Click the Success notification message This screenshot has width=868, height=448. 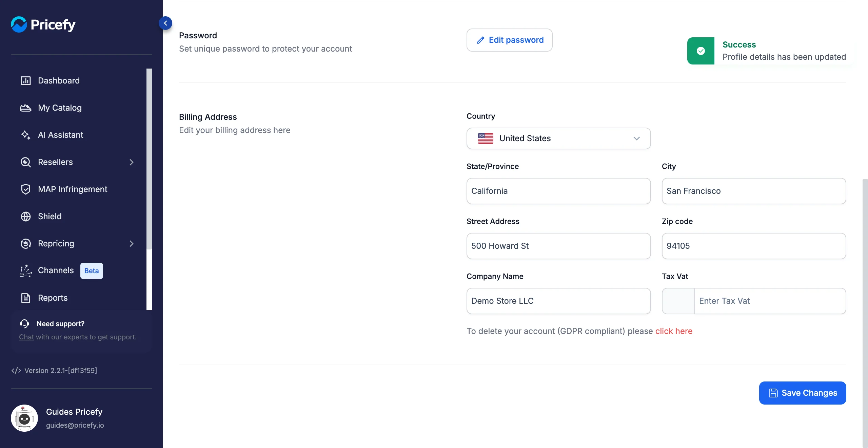click(x=770, y=51)
